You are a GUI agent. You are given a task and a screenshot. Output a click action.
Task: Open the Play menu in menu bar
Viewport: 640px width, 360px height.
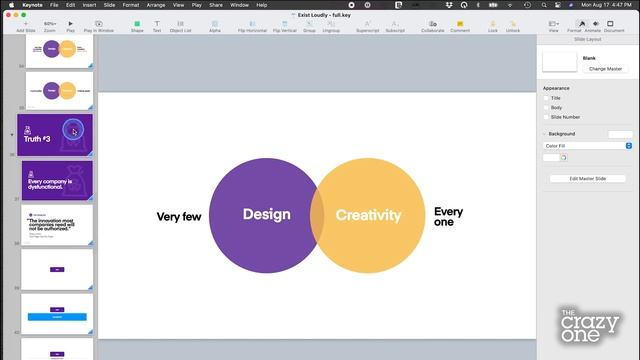tap(197, 5)
